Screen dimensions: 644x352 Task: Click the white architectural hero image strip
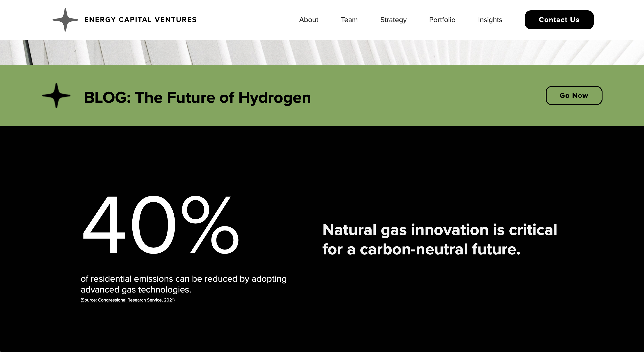pos(322,53)
